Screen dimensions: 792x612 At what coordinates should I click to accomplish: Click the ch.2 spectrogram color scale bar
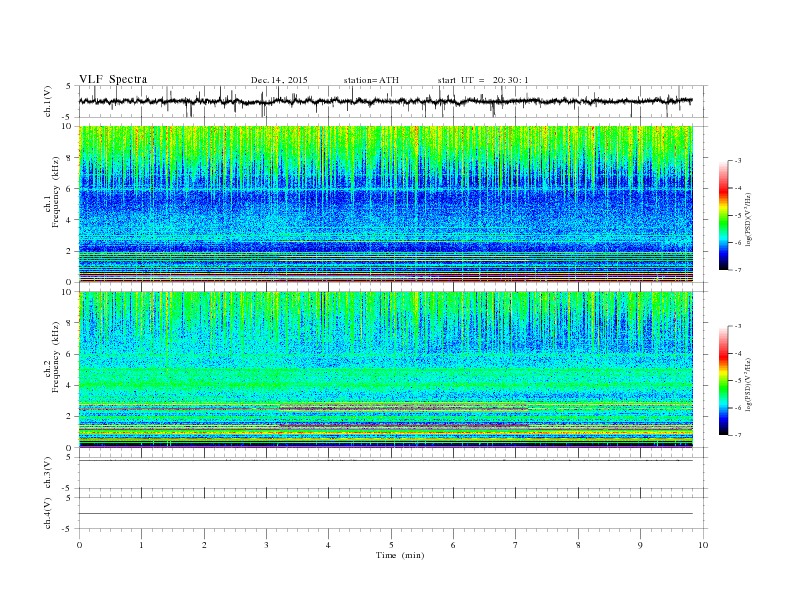click(724, 381)
